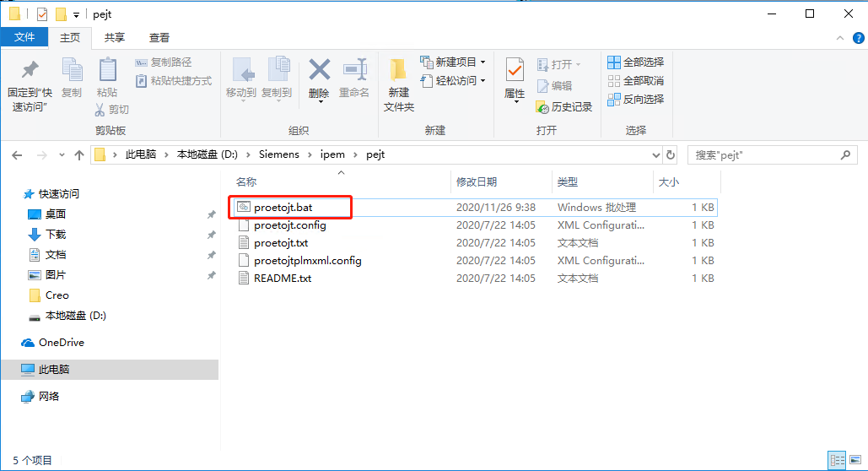Select proetojt.bat file
Screen dimensions: 868x471
pos(476,208)
